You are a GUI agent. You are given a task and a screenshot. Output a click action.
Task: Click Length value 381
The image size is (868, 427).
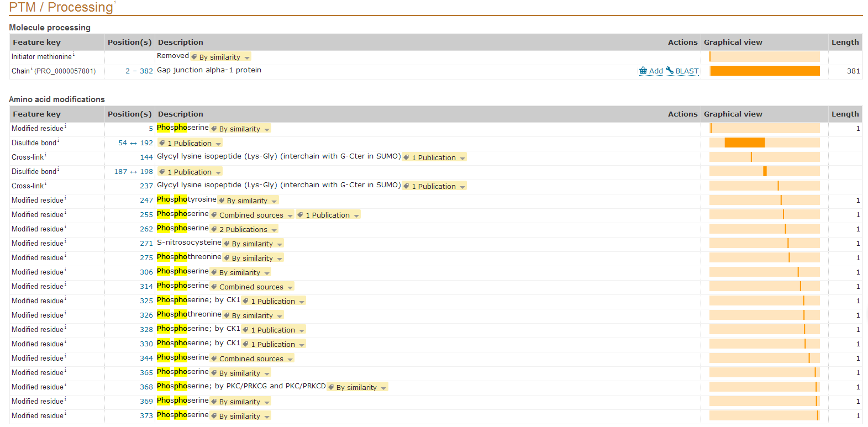point(854,71)
